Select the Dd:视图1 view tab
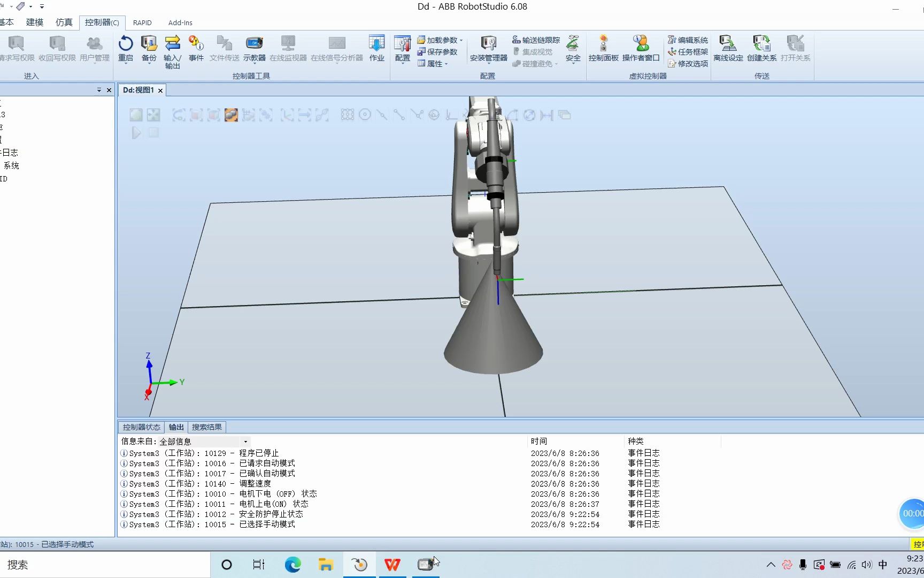Image resolution: width=924 pixels, height=578 pixels. click(x=138, y=90)
